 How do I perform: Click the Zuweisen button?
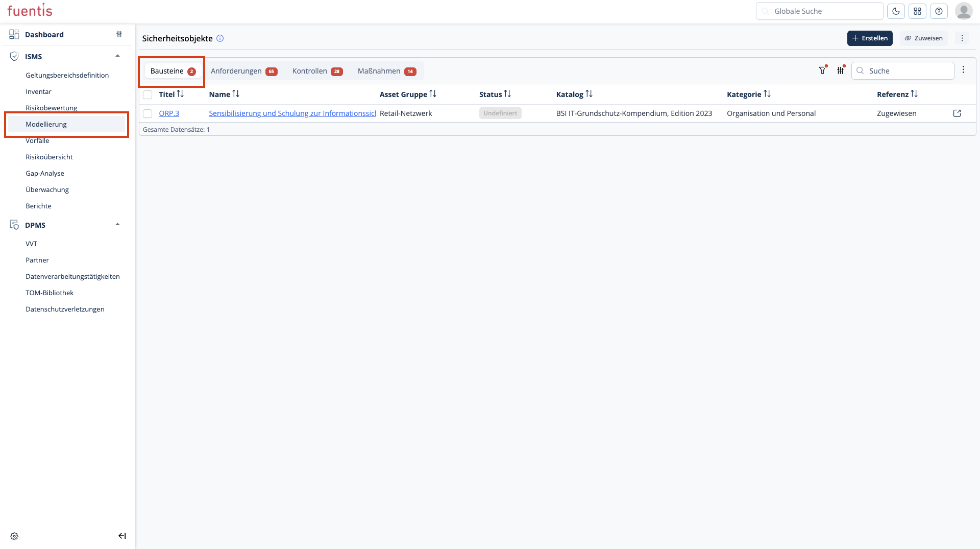pos(923,38)
